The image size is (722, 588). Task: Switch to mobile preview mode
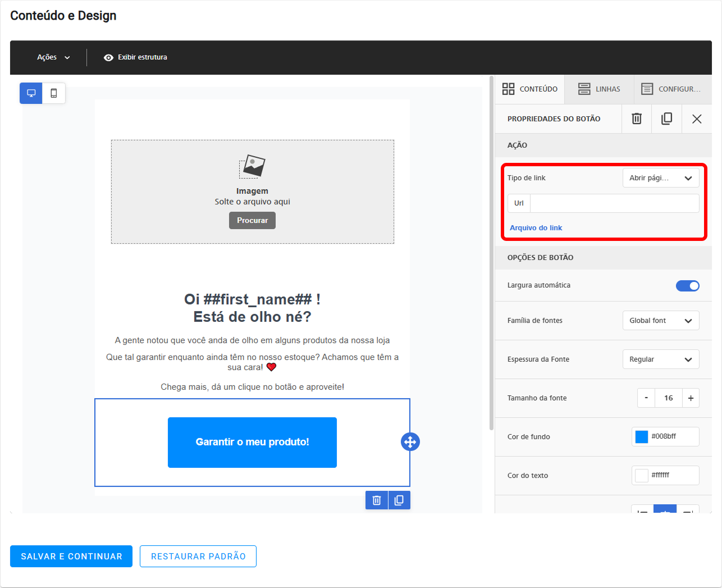(54, 93)
